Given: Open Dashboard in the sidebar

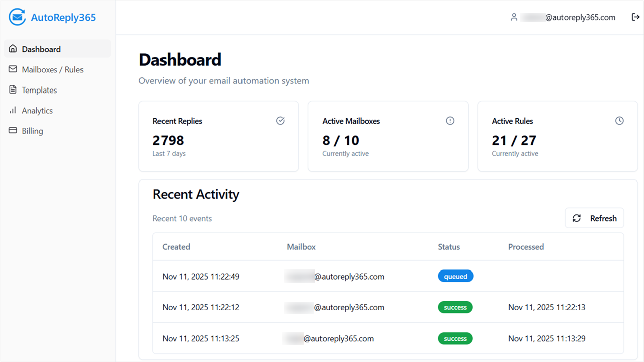Looking at the screenshot, I should pyautogui.click(x=41, y=49).
